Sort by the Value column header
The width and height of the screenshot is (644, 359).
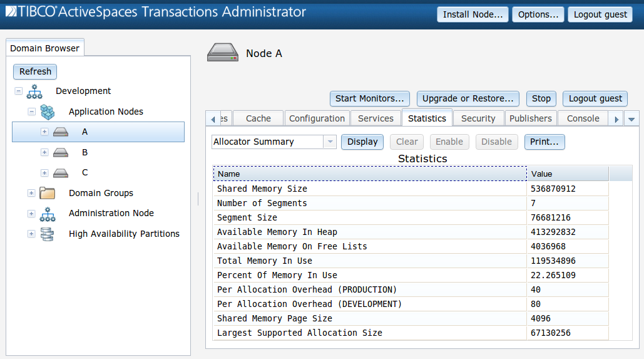(568, 174)
